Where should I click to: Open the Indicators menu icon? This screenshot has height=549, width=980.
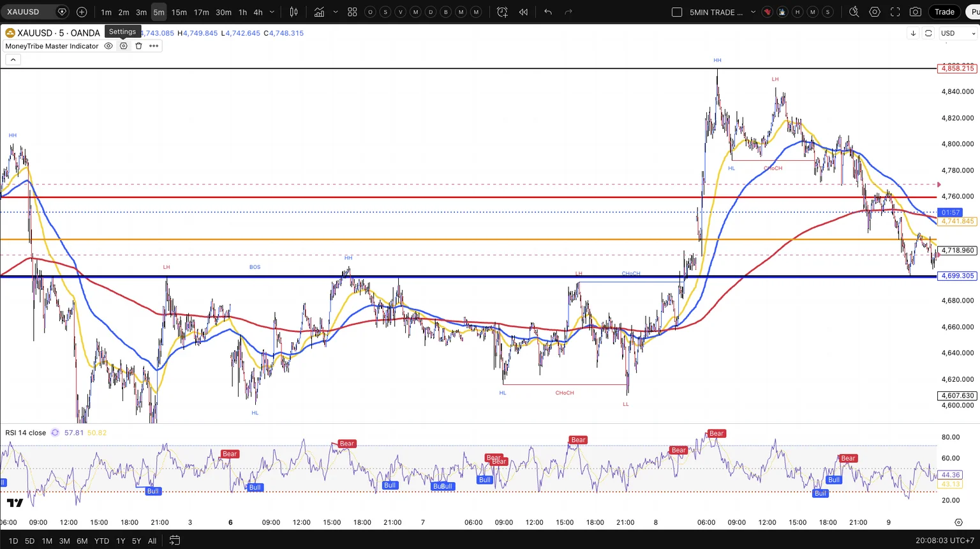point(319,12)
